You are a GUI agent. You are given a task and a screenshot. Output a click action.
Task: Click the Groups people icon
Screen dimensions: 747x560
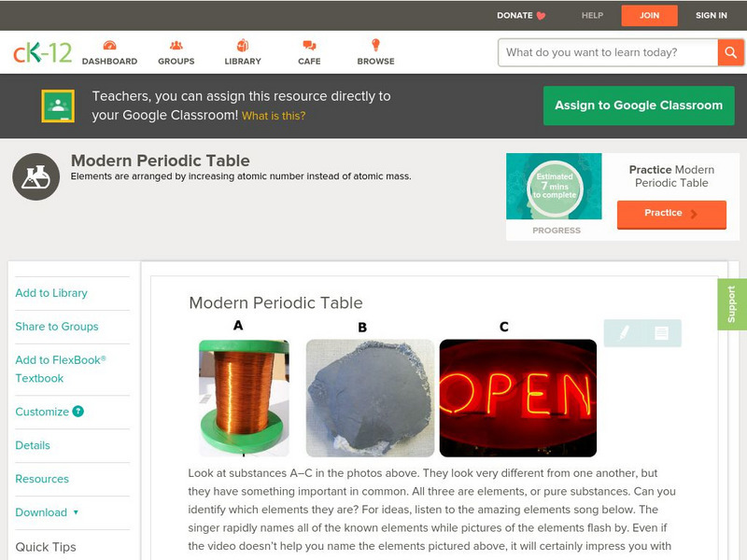(x=176, y=45)
